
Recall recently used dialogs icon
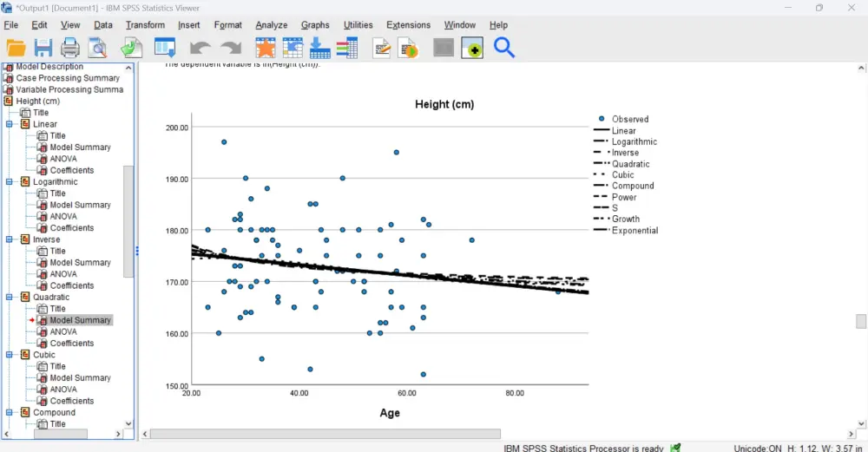165,48
